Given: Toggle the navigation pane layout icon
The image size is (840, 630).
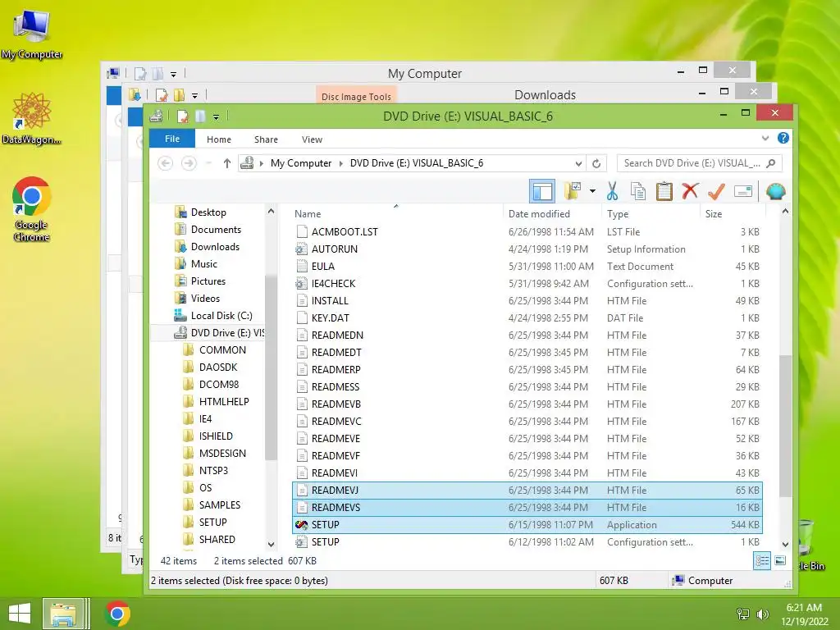Looking at the screenshot, I should [542, 191].
